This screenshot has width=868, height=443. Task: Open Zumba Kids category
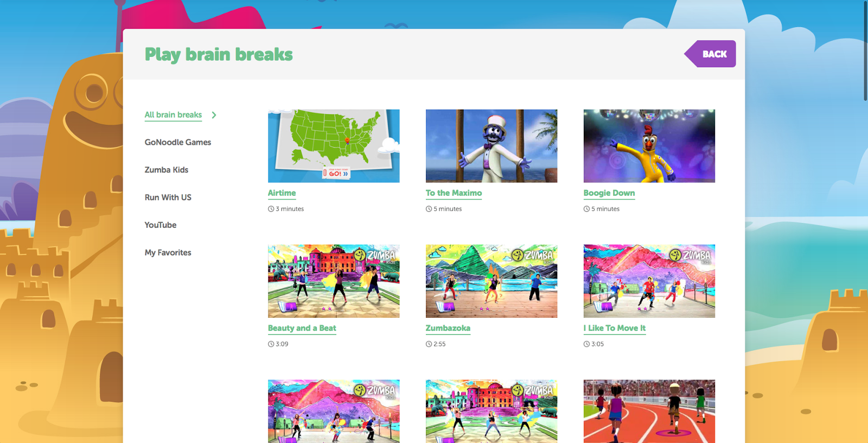click(x=167, y=170)
